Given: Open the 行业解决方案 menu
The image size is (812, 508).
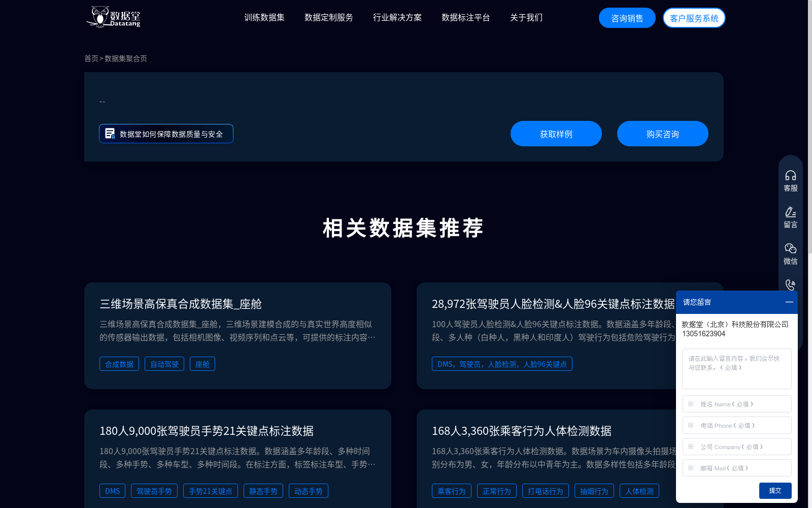Looking at the screenshot, I should (397, 18).
